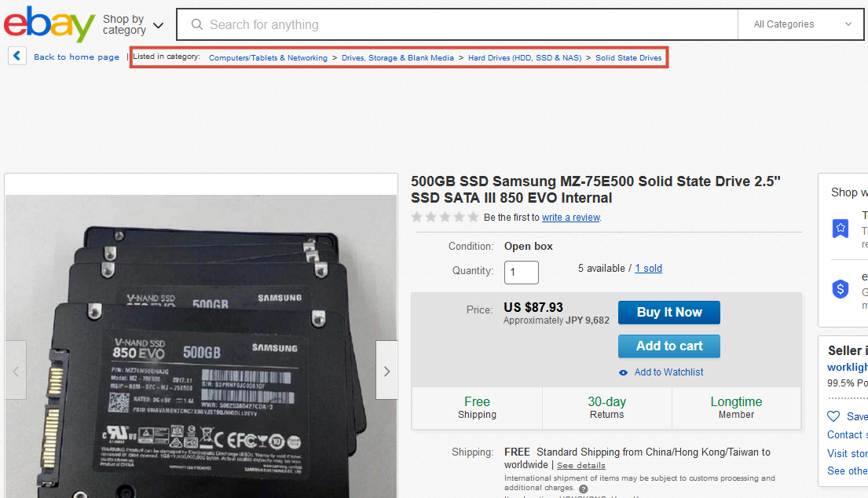This screenshot has height=498, width=868.
Task: Open See details for shipping information
Action: click(580, 465)
